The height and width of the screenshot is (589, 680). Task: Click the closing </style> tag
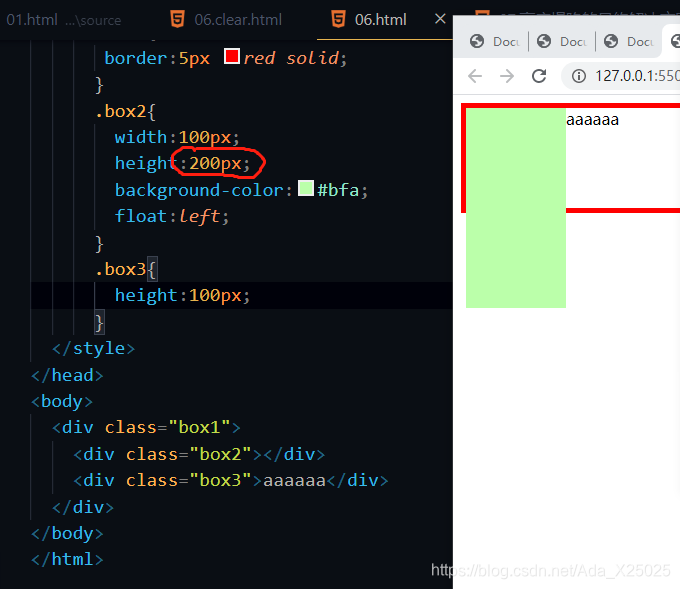pos(94,348)
